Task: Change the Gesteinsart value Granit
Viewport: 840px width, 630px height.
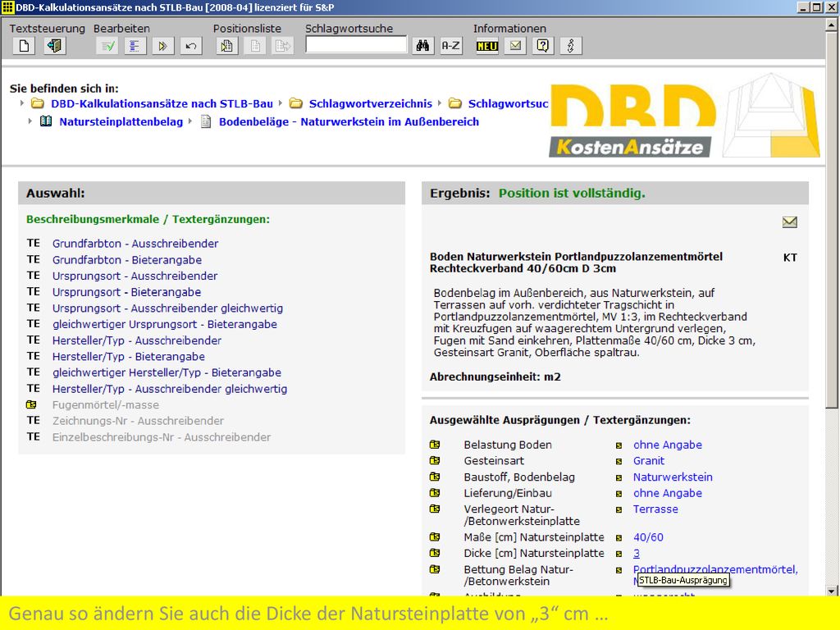Action: coord(649,461)
